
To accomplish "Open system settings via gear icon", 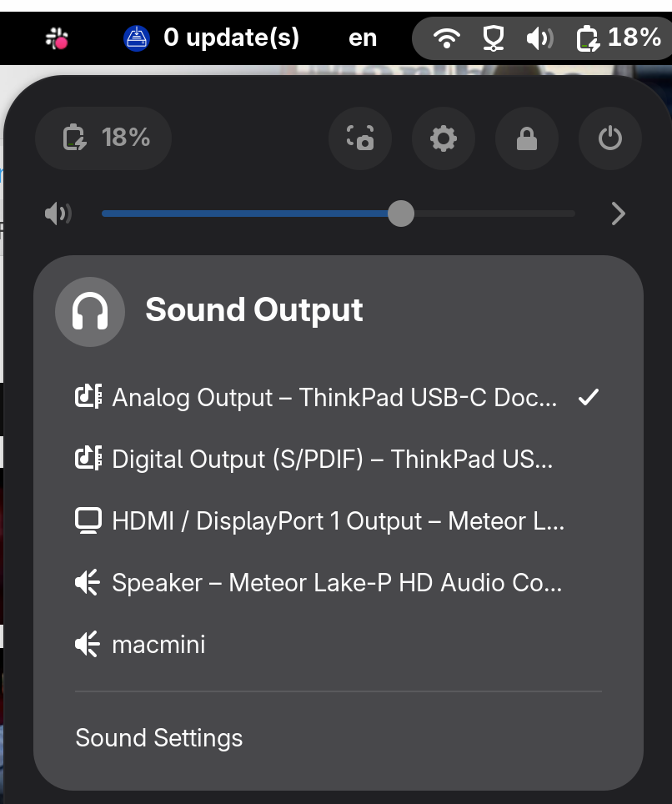I will pos(444,138).
